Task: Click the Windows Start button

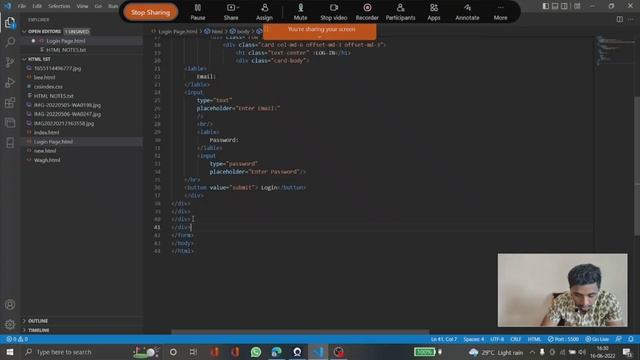Action: click(x=10, y=352)
